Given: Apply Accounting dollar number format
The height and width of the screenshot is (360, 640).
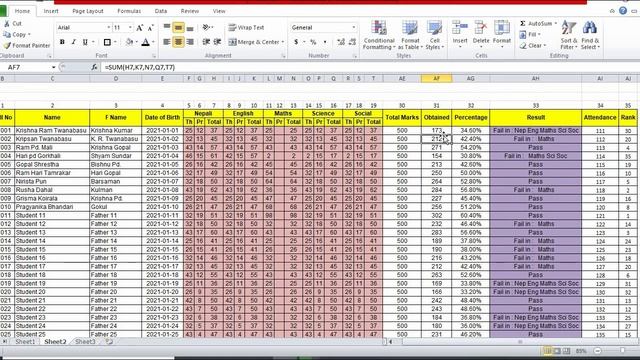Looking at the screenshot, I should coord(296,42).
